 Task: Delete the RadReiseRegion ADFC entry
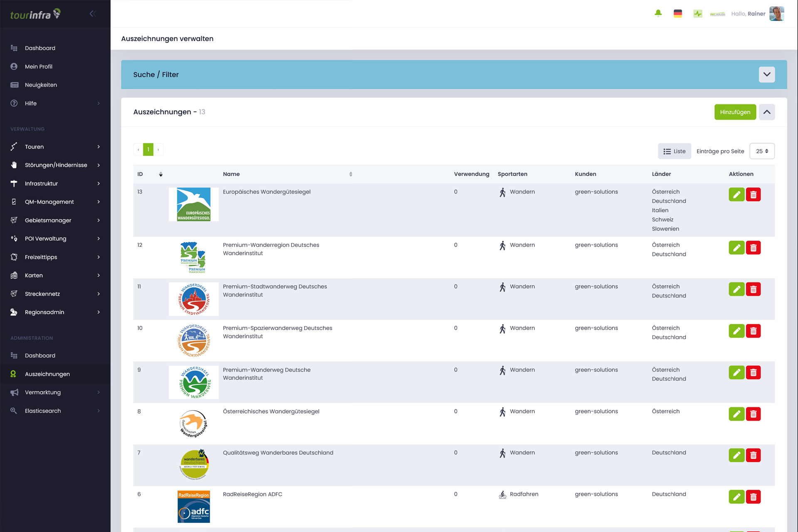coord(753,497)
